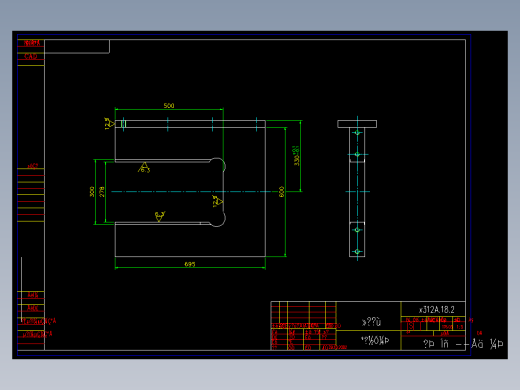
Task: Select the 6.3 surface roughness symbol
Action: point(144,167)
